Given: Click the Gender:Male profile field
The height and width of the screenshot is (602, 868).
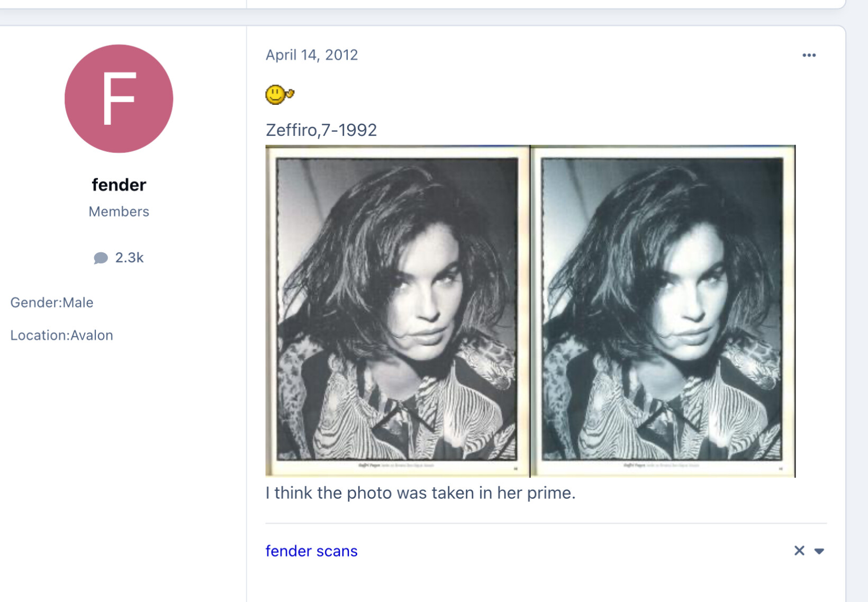Looking at the screenshot, I should click(52, 303).
